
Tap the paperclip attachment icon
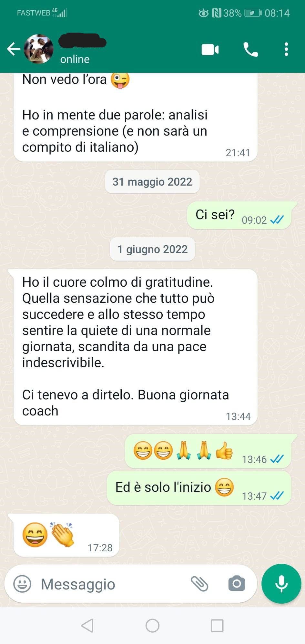[199, 584]
